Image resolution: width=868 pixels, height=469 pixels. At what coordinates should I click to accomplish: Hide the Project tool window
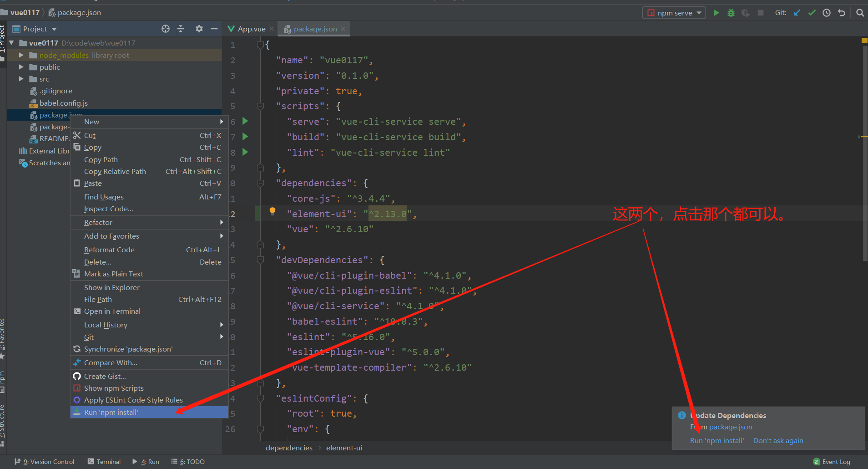point(214,29)
